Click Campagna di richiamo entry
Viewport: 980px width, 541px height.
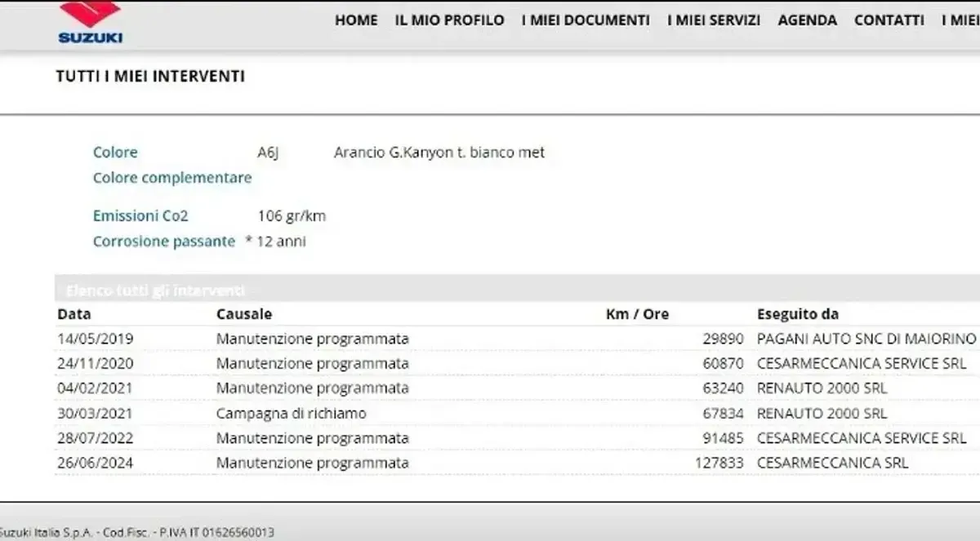pyautogui.click(x=292, y=414)
